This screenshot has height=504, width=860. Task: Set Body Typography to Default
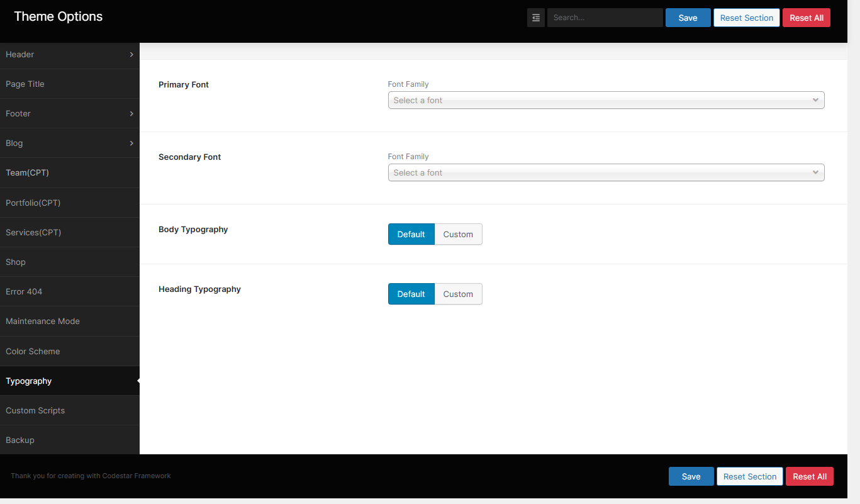coord(411,234)
